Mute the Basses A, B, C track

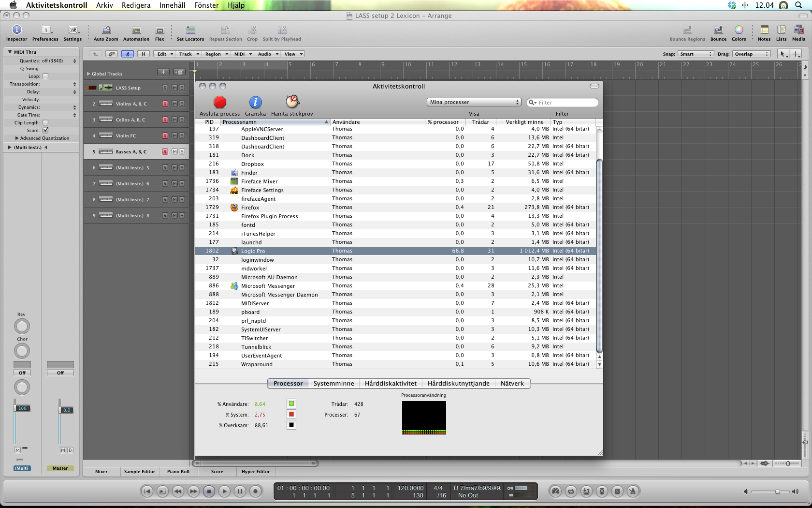[174, 152]
